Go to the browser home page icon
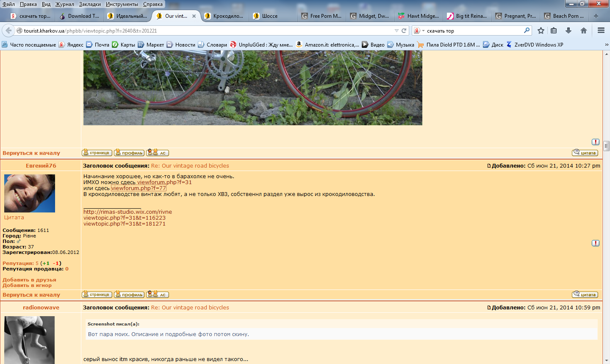 click(x=584, y=30)
